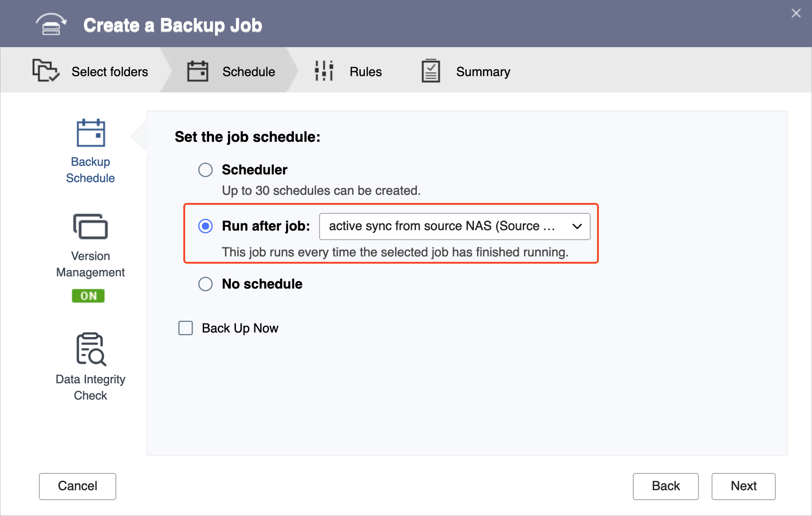
Task: Click the Rules sliders icon
Action: [324, 71]
